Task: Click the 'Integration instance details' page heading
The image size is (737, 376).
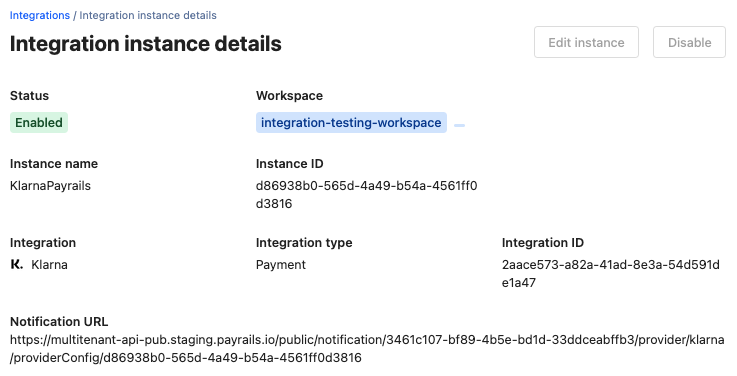Action: (146, 44)
